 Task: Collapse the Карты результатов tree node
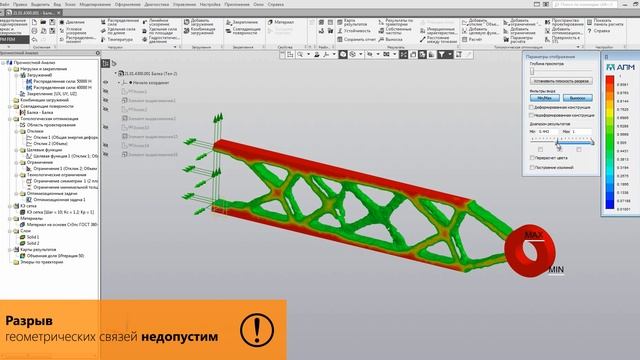coord(10,249)
